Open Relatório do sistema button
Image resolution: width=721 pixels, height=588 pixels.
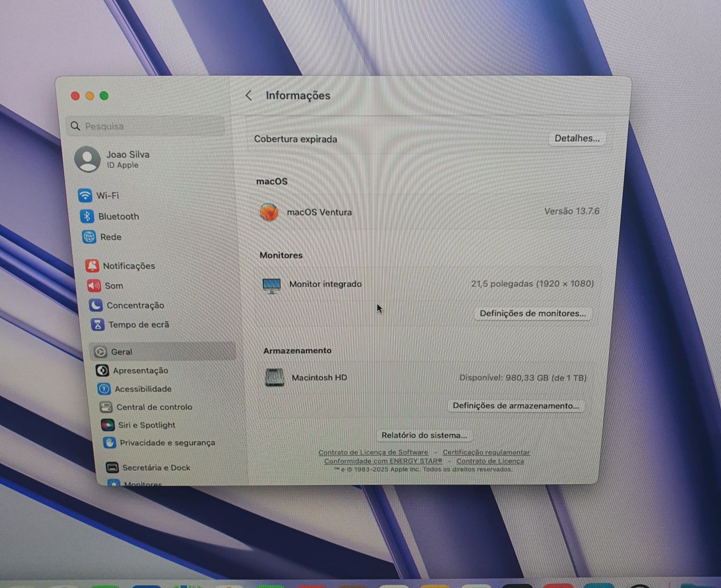click(424, 435)
